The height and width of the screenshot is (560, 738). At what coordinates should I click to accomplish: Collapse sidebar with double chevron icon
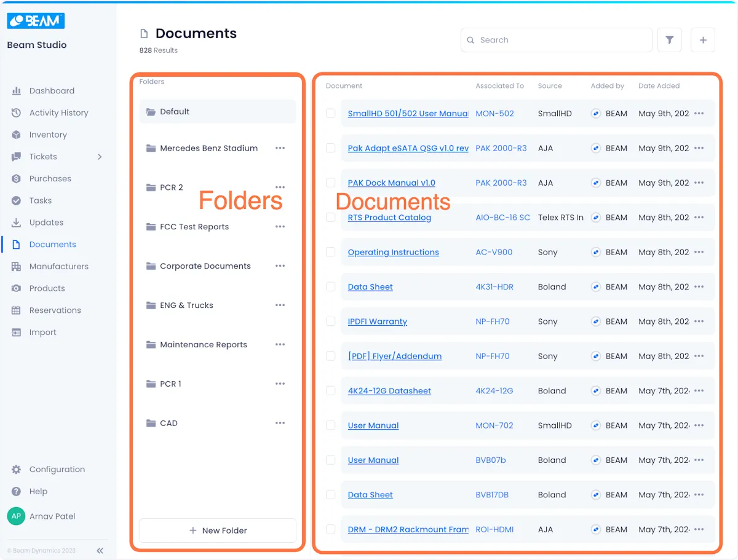pos(100,551)
